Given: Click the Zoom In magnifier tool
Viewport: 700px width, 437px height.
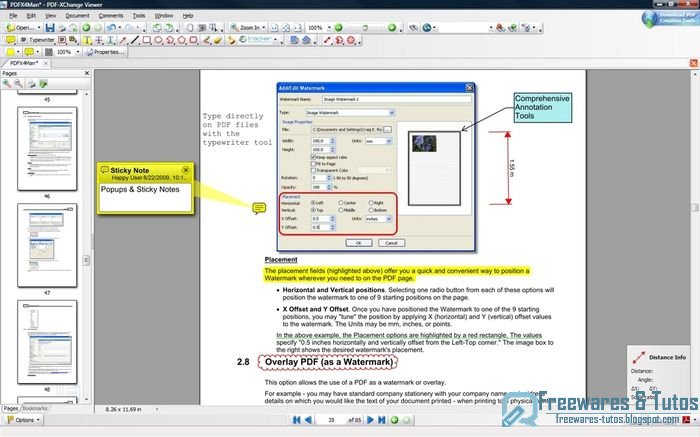Looking at the screenshot, I should [x=234, y=28].
